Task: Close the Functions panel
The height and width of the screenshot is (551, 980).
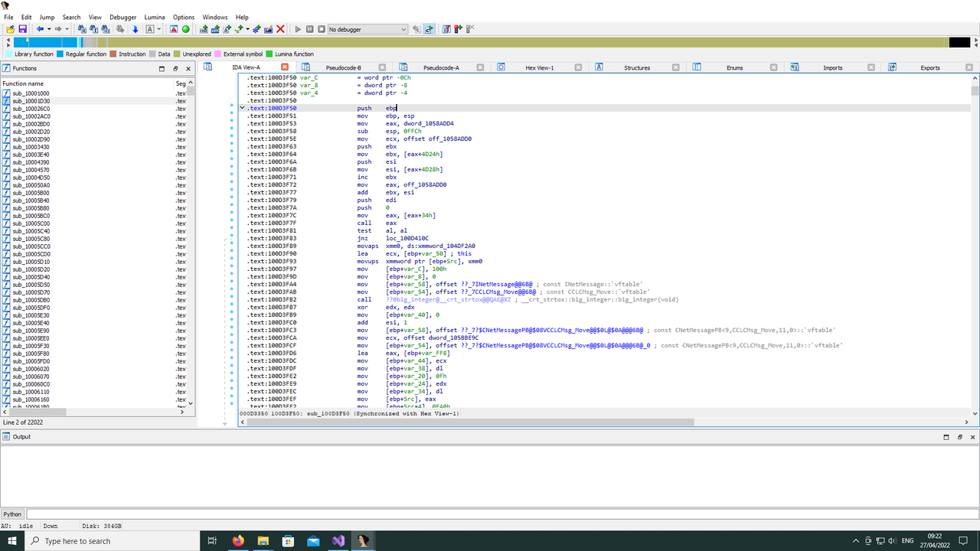Action: click(188, 68)
